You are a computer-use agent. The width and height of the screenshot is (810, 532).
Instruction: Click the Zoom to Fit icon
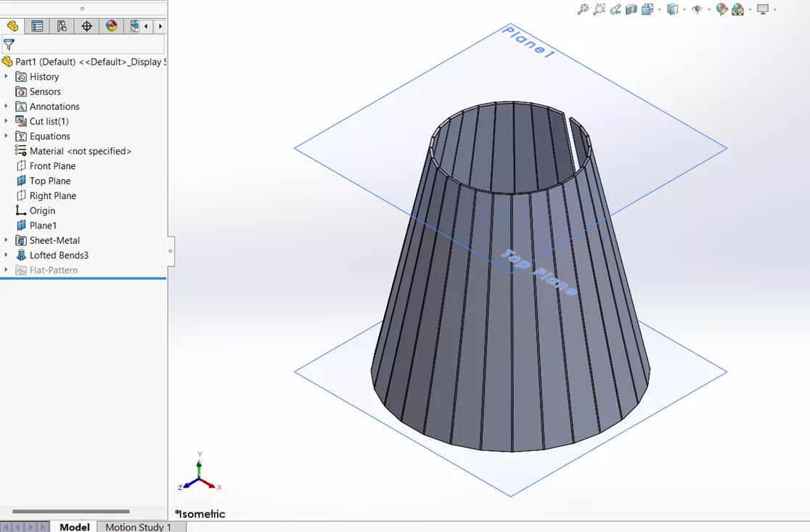(583, 9)
